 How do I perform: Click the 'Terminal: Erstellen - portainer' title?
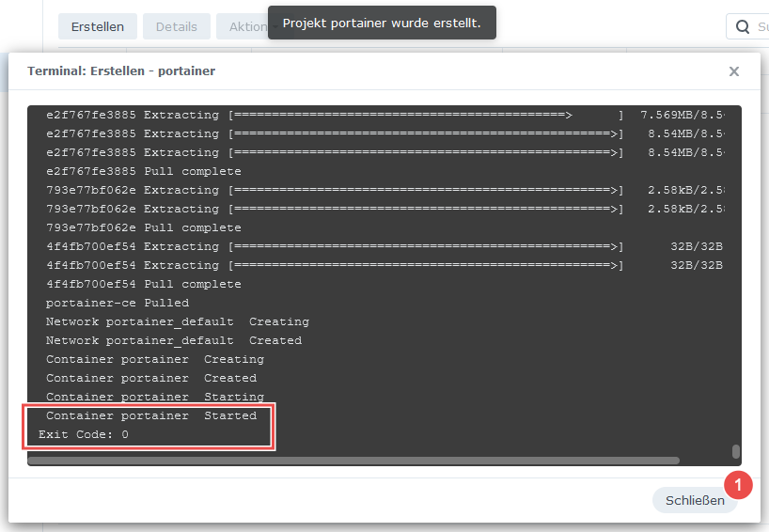click(121, 71)
